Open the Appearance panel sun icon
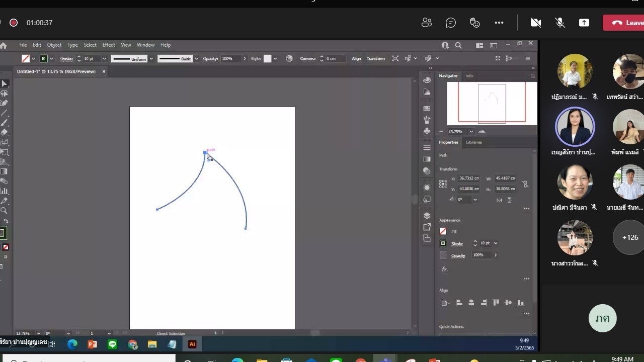 (x=427, y=188)
